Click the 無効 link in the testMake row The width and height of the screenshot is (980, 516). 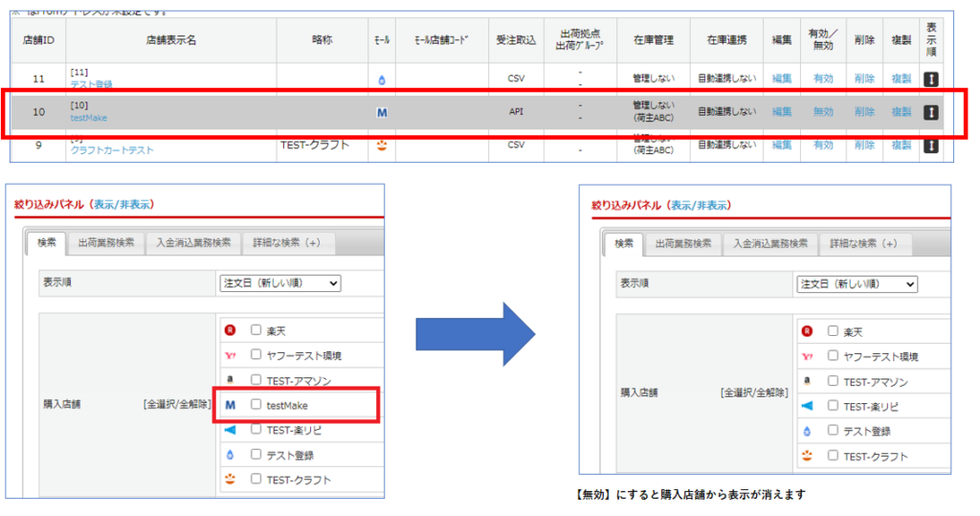pyautogui.click(x=823, y=112)
